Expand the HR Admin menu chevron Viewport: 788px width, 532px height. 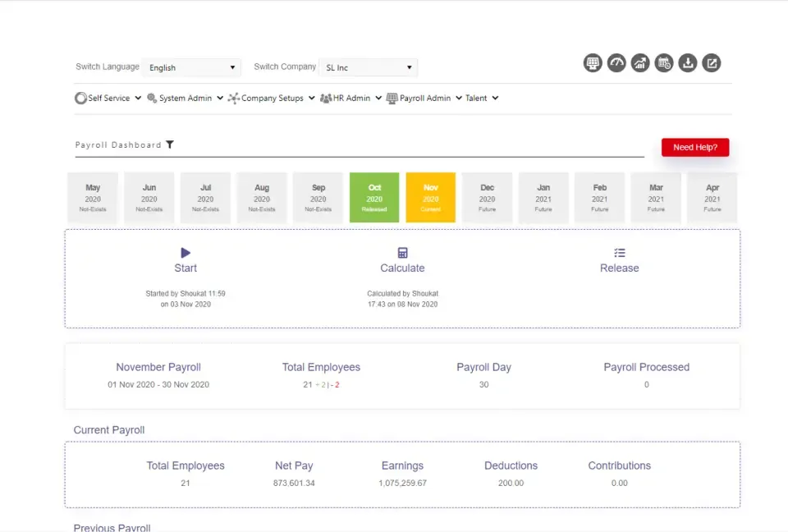point(378,98)
